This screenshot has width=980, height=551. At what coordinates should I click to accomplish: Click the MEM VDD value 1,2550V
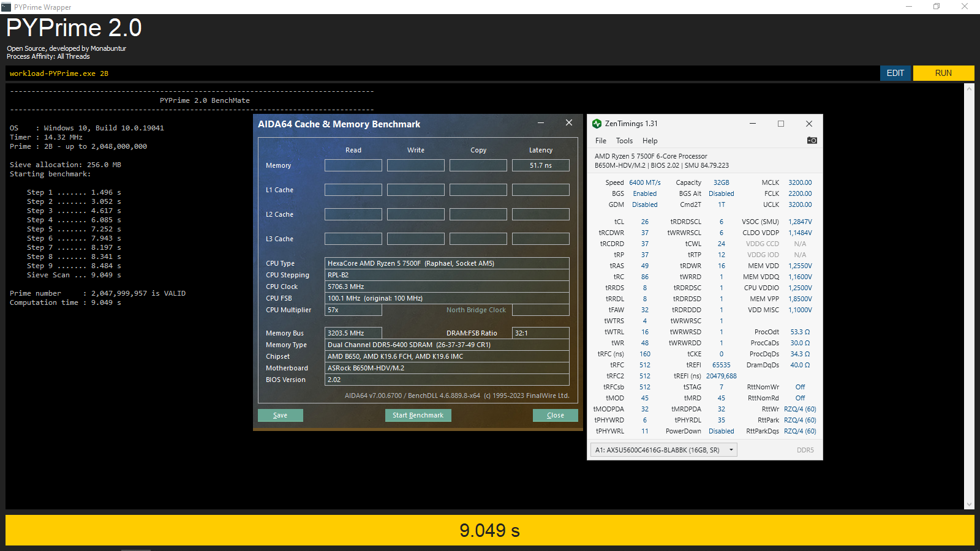point(800,266)
